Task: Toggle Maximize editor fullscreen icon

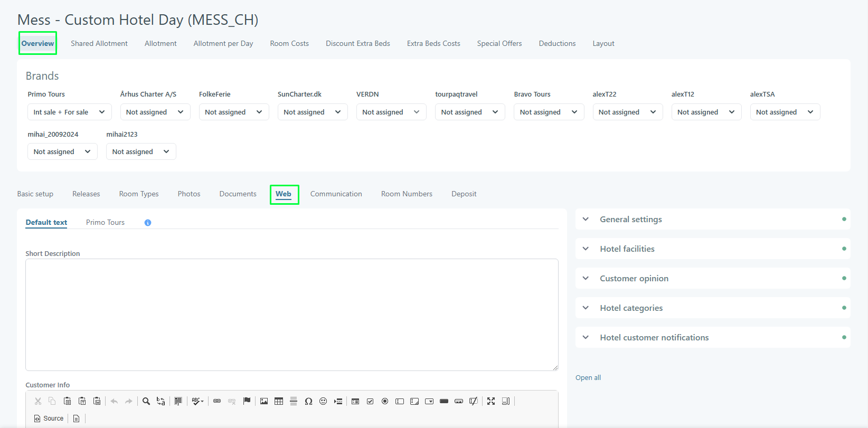Action: click(491, 401)
